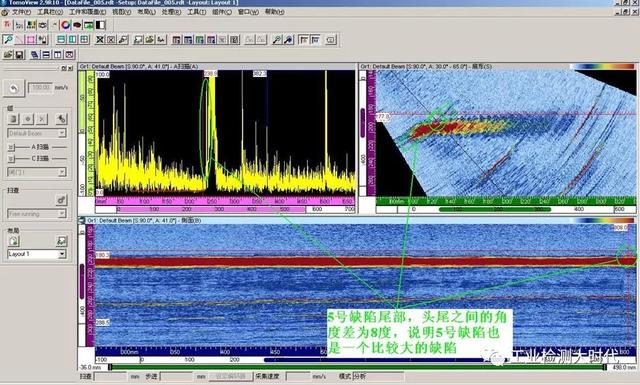
Task: Open the 文件 menu
Action: [21, 12]
